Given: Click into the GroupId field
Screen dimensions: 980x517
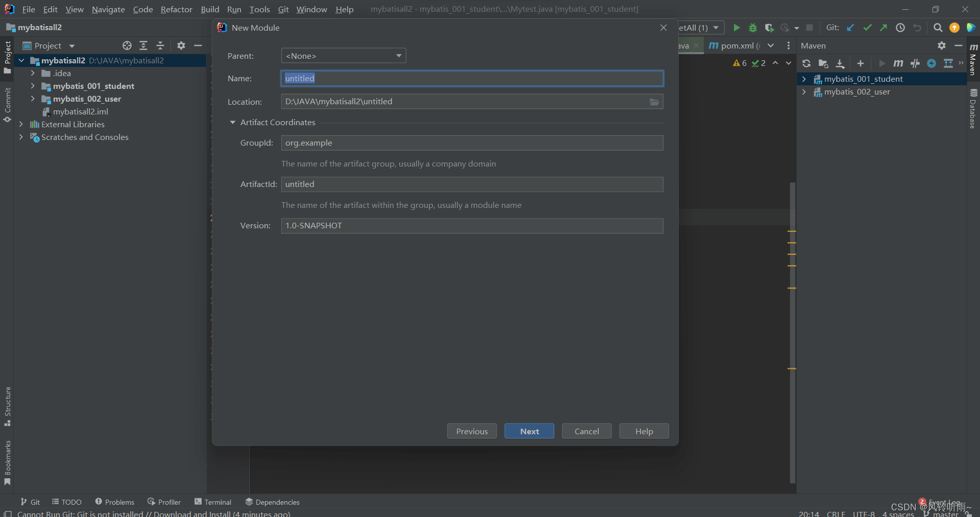Looking at the screenshot, I should 472,143.
